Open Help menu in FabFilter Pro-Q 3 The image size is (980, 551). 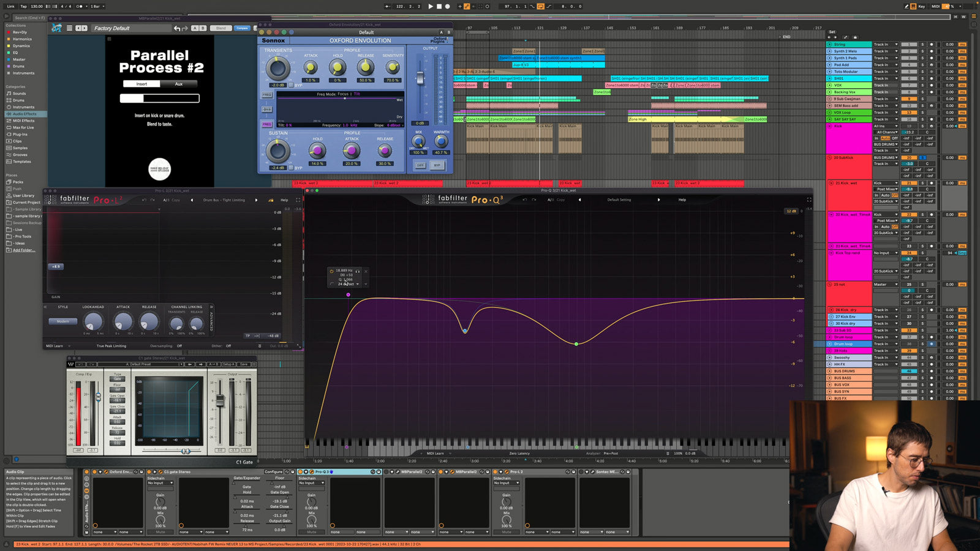[682, 200]
